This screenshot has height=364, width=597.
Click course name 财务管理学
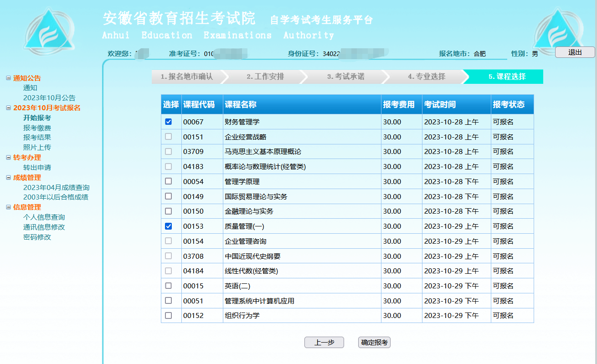coord(242,122)
